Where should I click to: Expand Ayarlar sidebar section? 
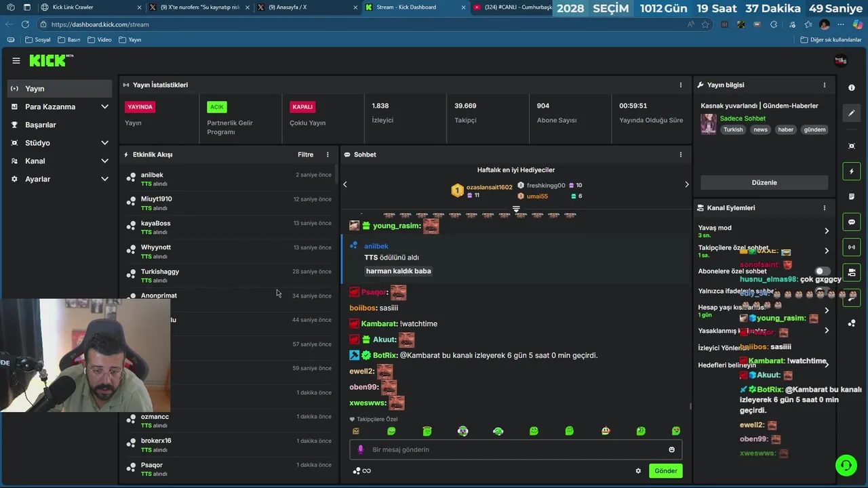[104, 179]
